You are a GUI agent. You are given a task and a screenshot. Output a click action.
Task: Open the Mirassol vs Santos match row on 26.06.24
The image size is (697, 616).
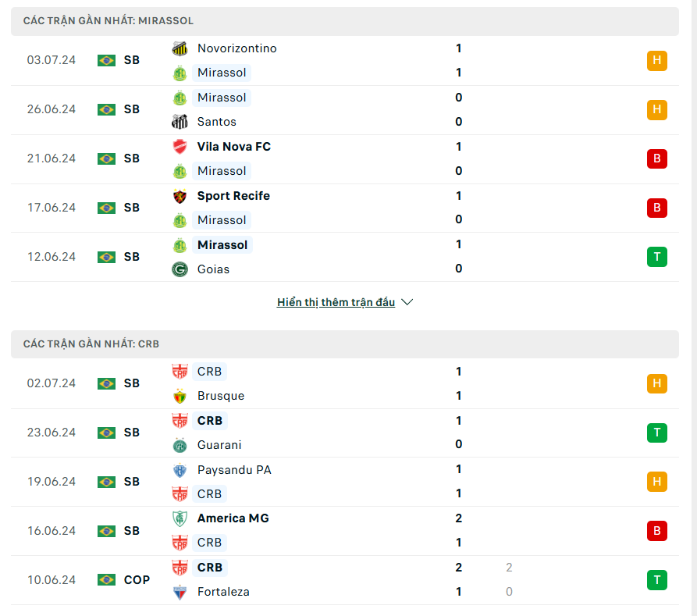(x=345, y=110)
